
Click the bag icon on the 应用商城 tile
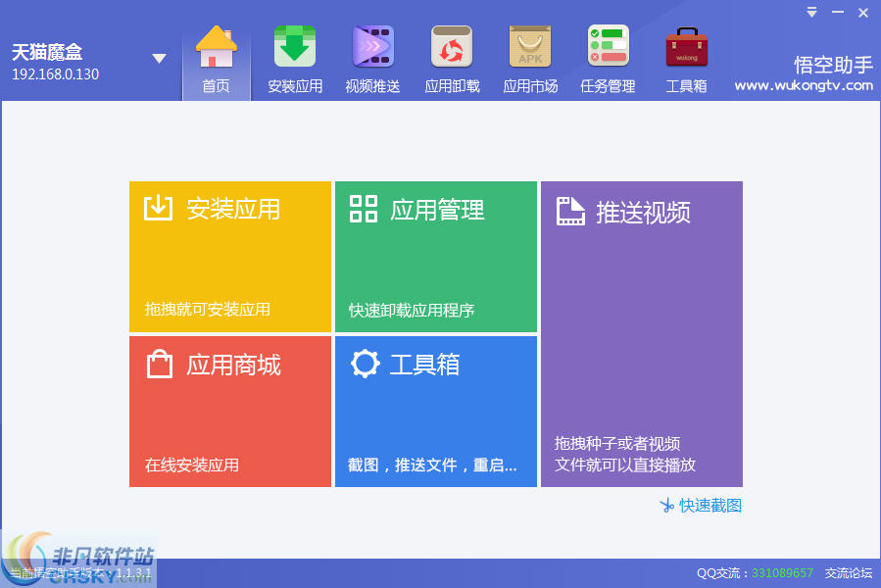tap(158, 364)
